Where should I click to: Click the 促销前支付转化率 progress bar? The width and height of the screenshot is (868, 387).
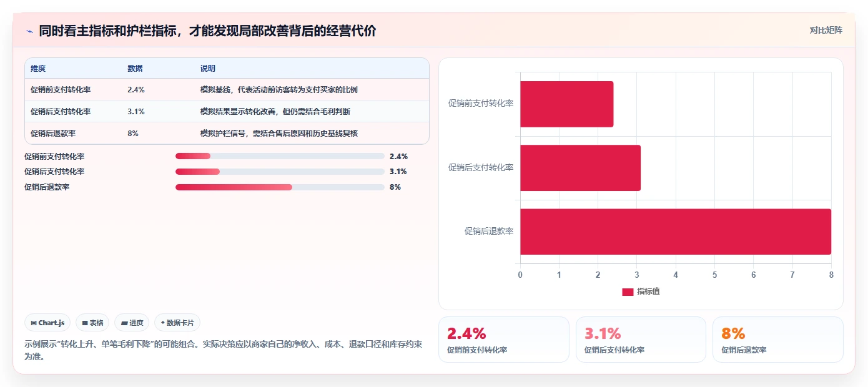280,156
